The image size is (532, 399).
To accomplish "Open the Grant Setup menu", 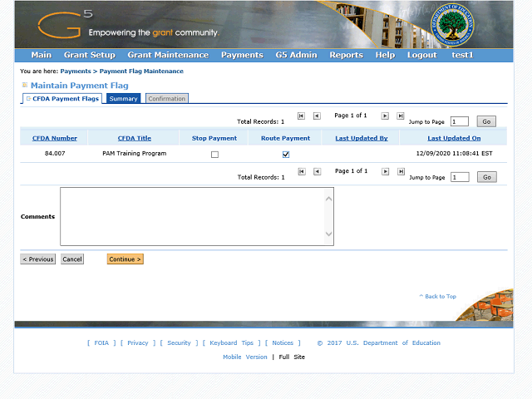I will coord(90,55).
